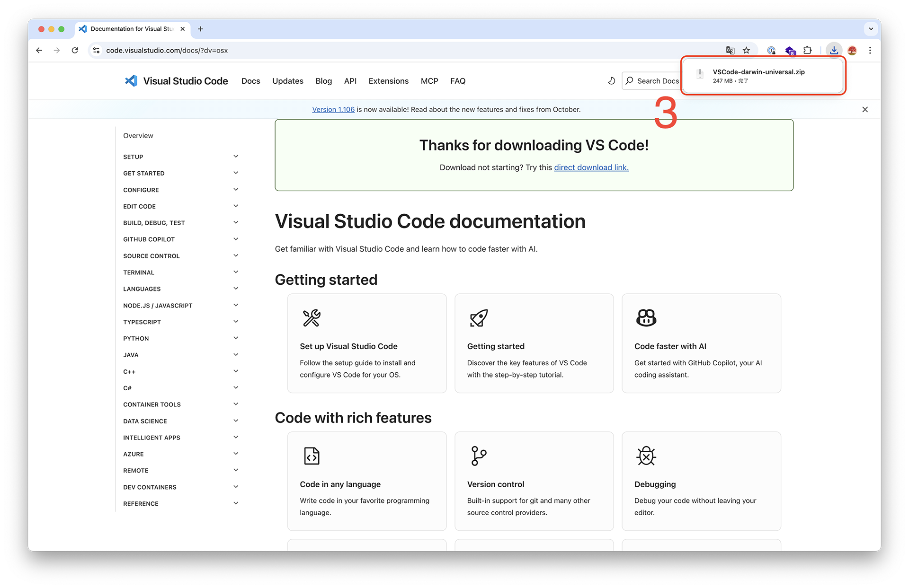Open the tab search dropdown arrow
This screenshot has width=909, height=588.
pyautogui.click(x=871, y=29)
